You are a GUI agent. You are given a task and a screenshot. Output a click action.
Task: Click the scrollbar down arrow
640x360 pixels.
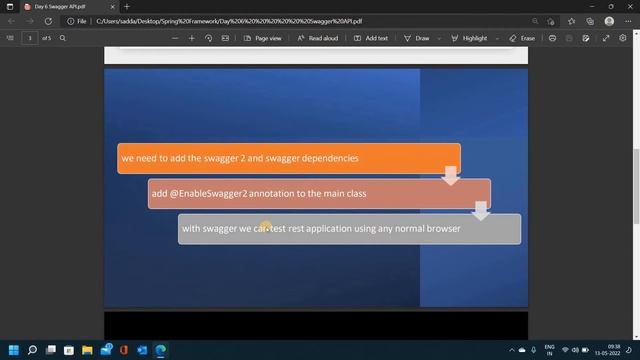point(636,337)
